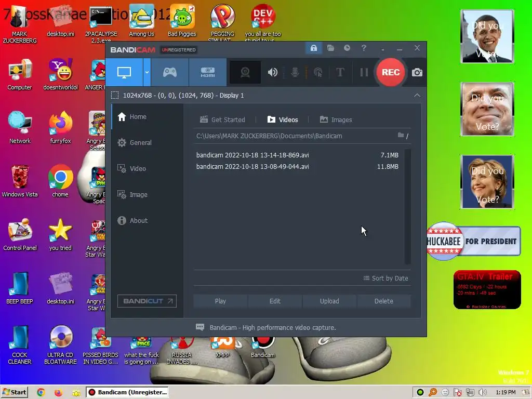532x399 pixels.
Task: Open the Control Panel desktop icon
Action: click(x=20, y=234)
